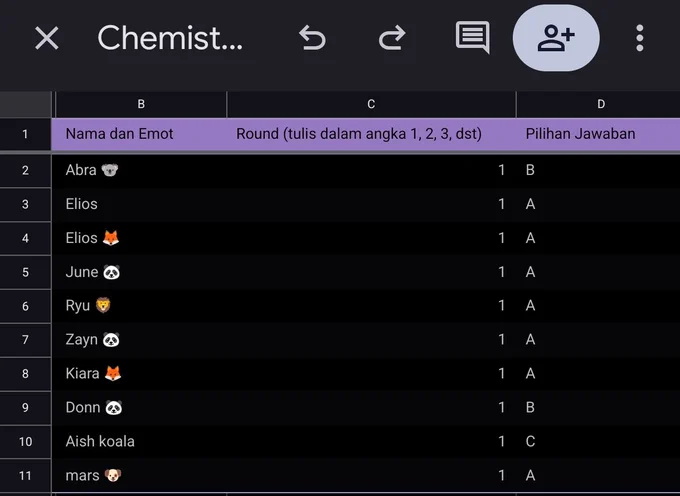Close the spreadsheet with the X icon
This screenshot has height=496, width=680.
[x=46, y=38]
